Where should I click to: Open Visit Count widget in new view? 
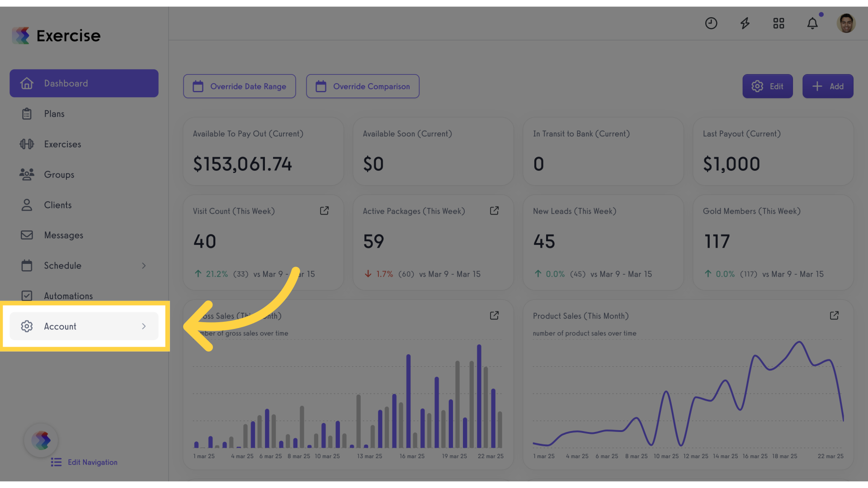coord(324,211)
